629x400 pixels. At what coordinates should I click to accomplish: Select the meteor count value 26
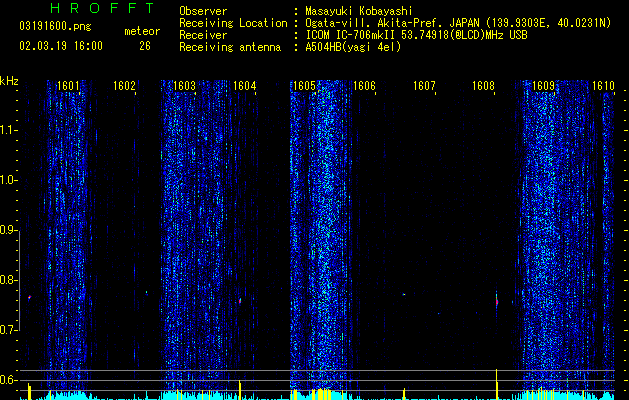(145, 46)
